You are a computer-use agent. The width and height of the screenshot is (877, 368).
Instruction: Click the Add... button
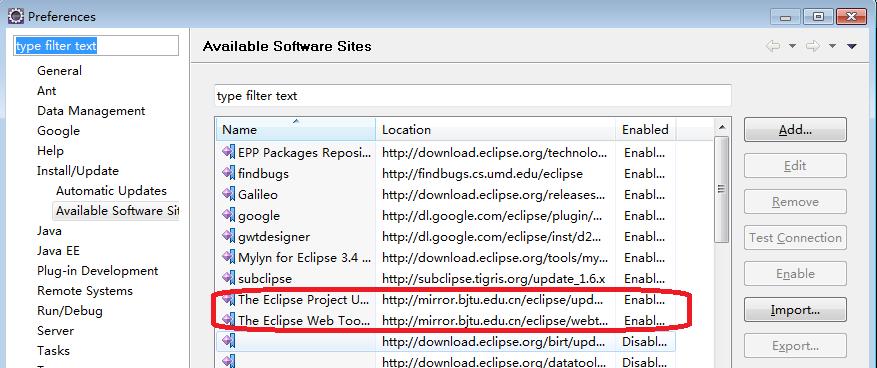click(x=795, y=130)
